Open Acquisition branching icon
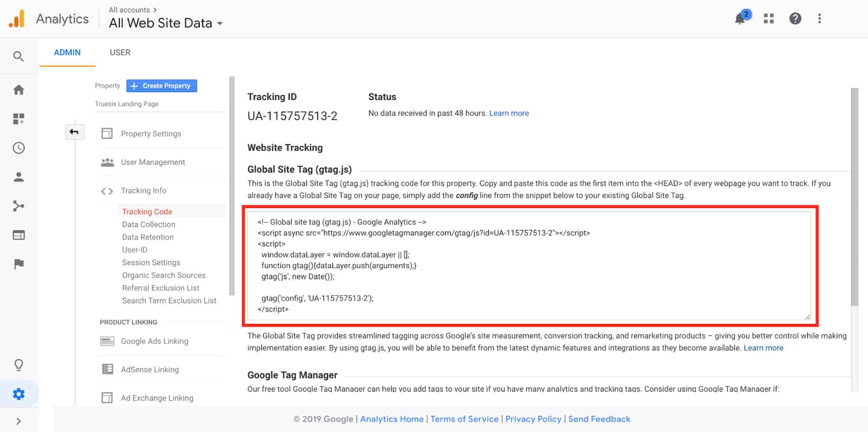This screenshot has height=432, width=868. tap(19, 206)
